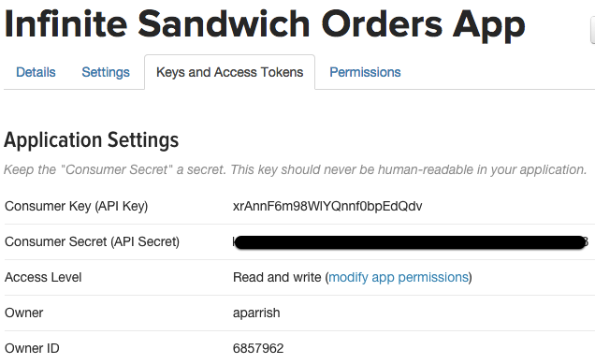Click the italic Consumer Secret warning text
Screen dimensions: 595x364
(x=296, y=169)
